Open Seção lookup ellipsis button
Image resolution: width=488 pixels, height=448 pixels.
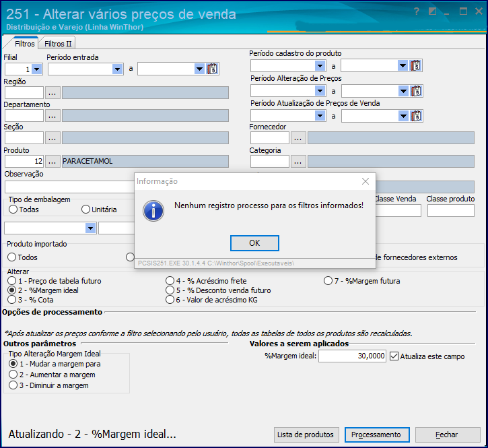[53, 138]
